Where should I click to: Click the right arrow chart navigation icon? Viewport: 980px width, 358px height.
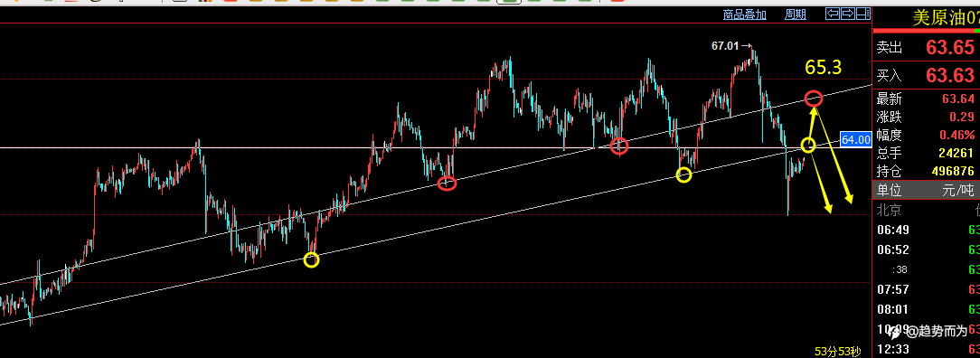(x=847, y=14)
